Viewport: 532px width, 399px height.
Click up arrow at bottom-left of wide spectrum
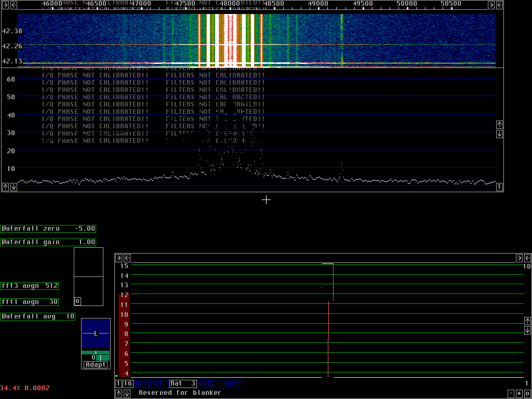(5, 187)
